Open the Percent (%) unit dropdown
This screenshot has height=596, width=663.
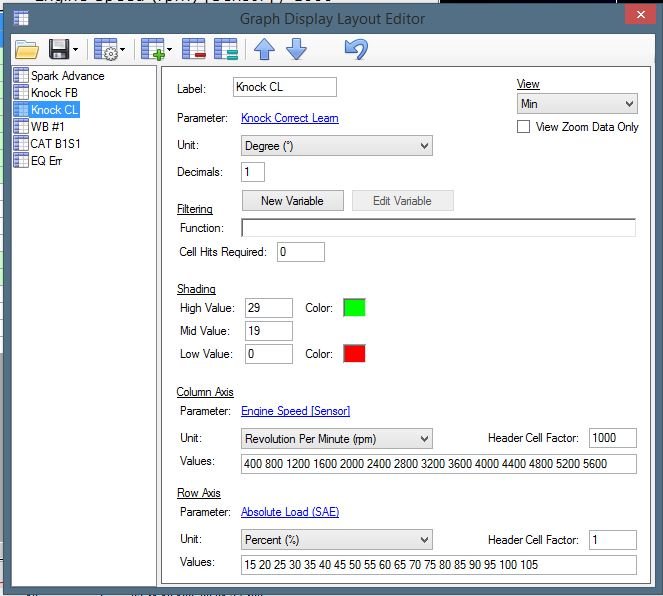(337, 540)
